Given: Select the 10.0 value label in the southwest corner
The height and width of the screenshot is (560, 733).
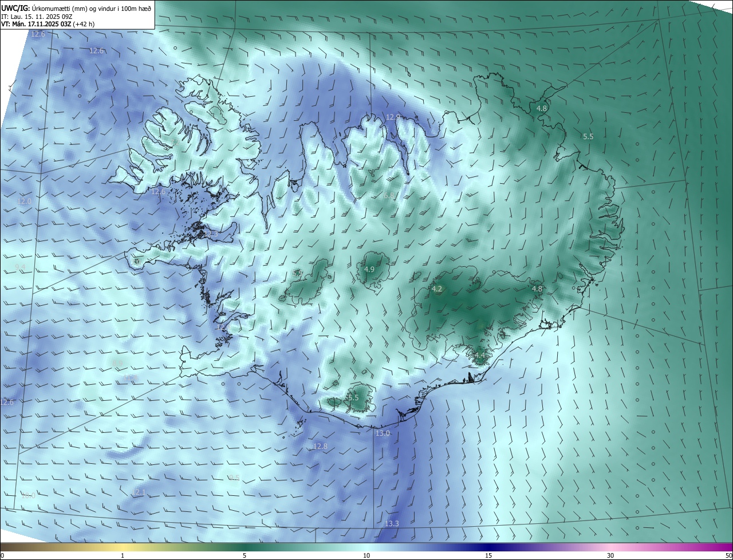Looking at the screenshot, I should pyautogui.click(x=28, y=495).
